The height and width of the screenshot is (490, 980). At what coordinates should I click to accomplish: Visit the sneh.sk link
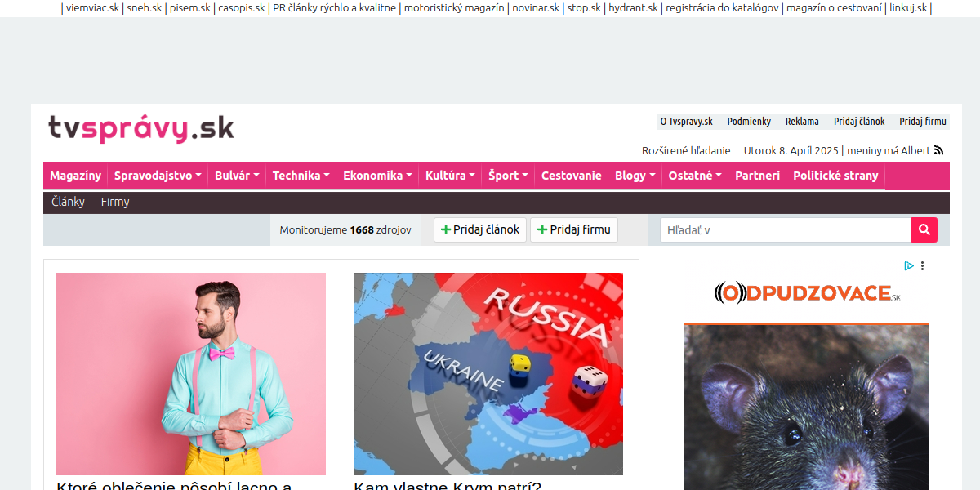[x=145, y=8]
